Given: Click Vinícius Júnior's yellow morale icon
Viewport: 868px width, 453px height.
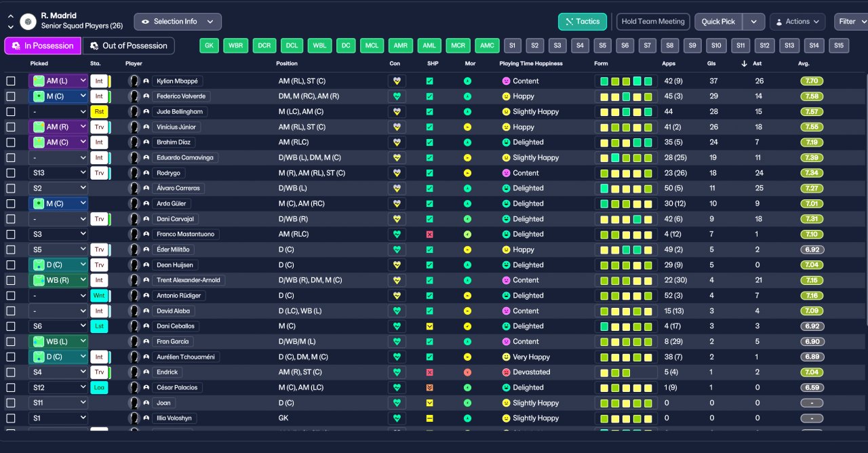Looking at the screenshot, I should click(x=467, y=127).
